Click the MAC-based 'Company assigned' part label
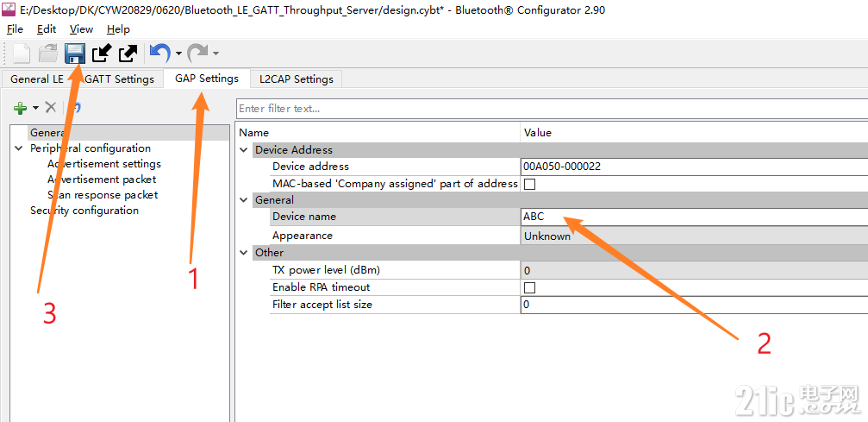868x422 pixels. 396,184
